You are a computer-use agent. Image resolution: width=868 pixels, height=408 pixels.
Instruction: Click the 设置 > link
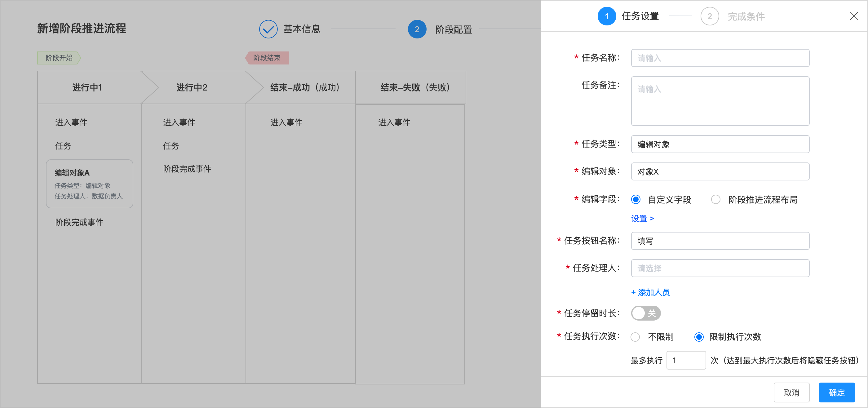(642, 219)
